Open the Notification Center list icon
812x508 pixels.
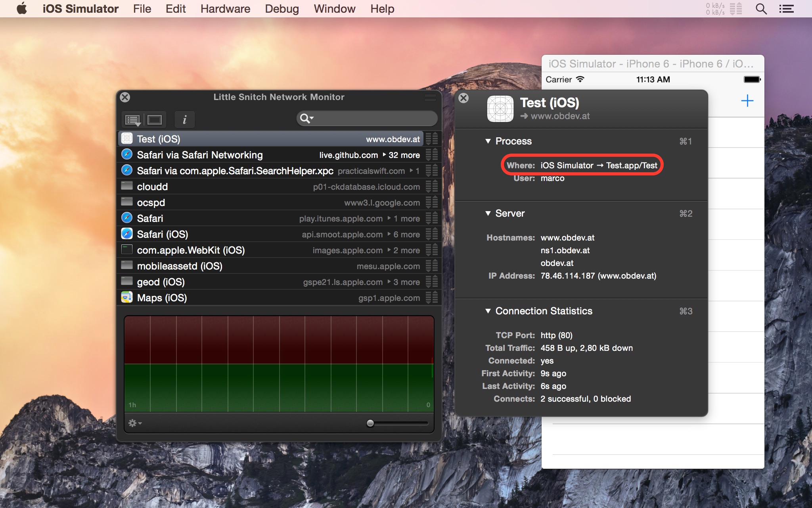786,9
